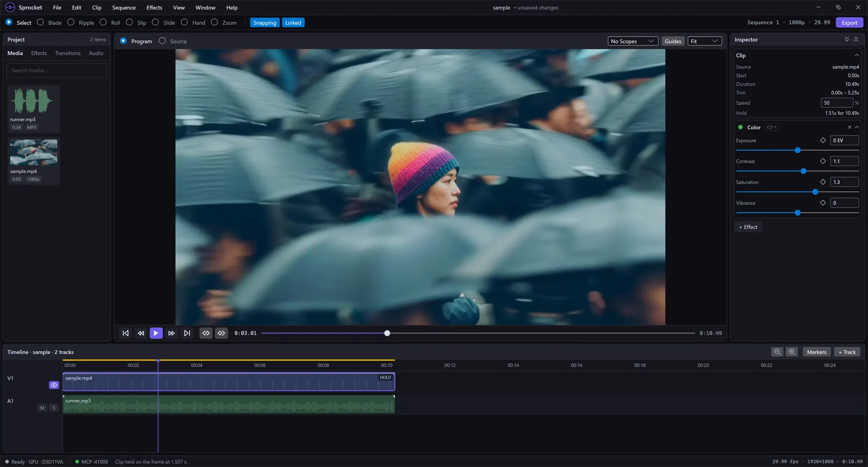Toggle viewer Guides
Viewport: 868px width, 467px height.
pyautogui.click(x=673, y=41)
